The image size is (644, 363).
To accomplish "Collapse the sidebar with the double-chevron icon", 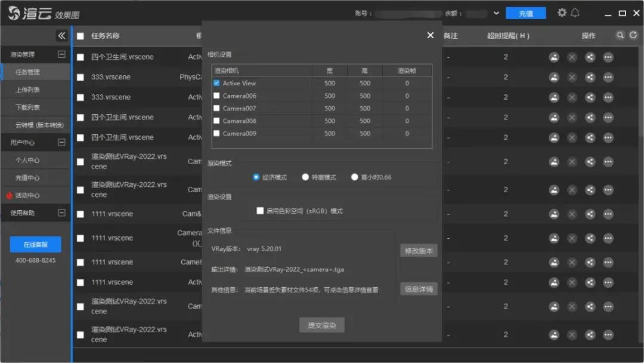I will point(61,36).
